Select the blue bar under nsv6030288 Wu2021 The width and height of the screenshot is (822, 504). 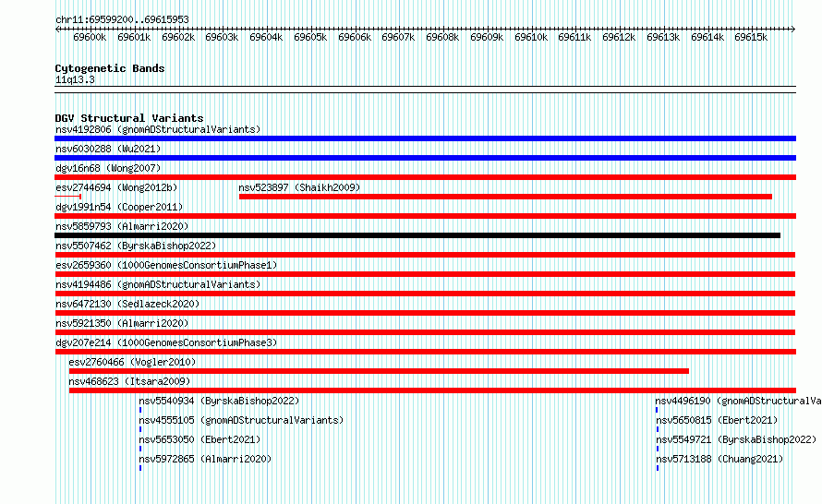pyautogui.click(x=425, y=158)
